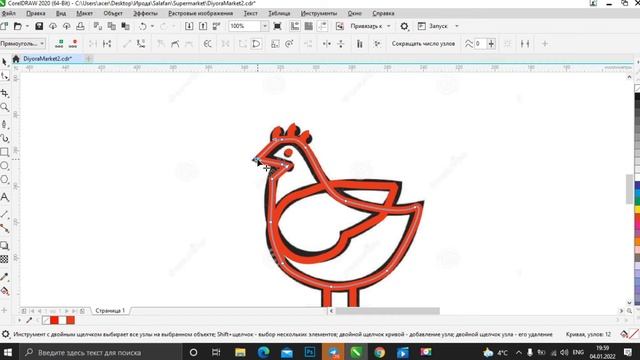
Task: Toggle Reflect nodes vertically button
Action: 341,44
